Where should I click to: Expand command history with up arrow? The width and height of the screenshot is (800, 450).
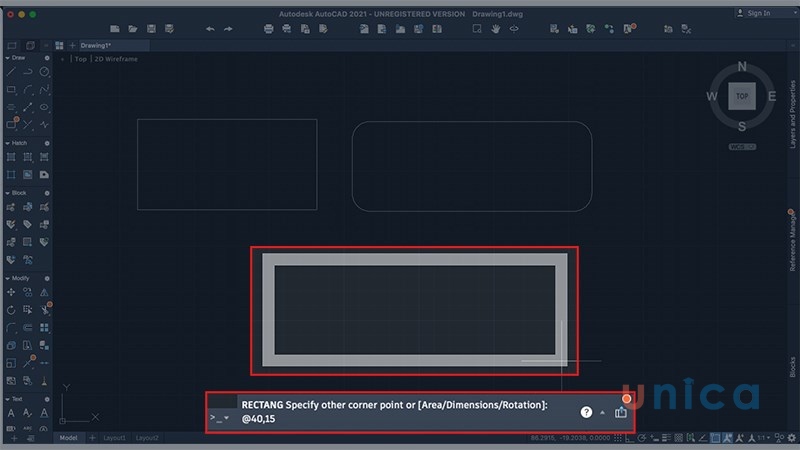point(603,412)
